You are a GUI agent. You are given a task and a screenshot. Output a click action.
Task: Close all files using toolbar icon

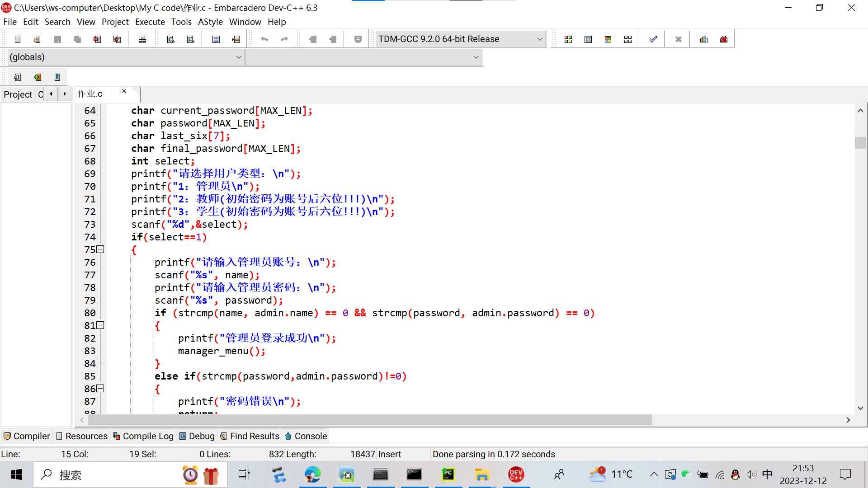pos(117,39)
